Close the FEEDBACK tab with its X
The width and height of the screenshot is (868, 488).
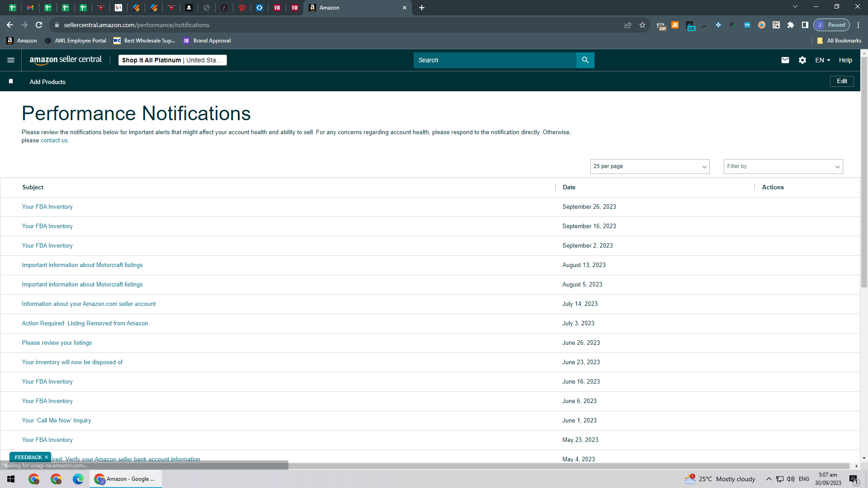tap(46, 457)
